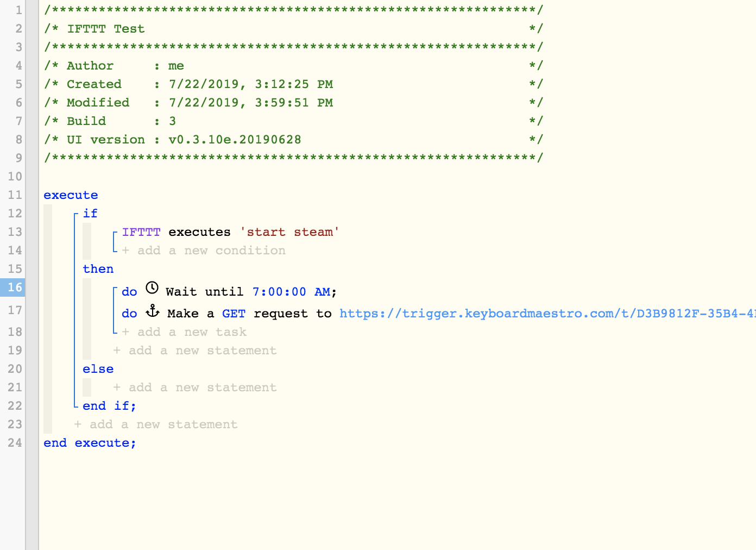Click the first 'do' keyword before Wait
This screenshot has width=756, height=550.
click(x=129, y=292)
